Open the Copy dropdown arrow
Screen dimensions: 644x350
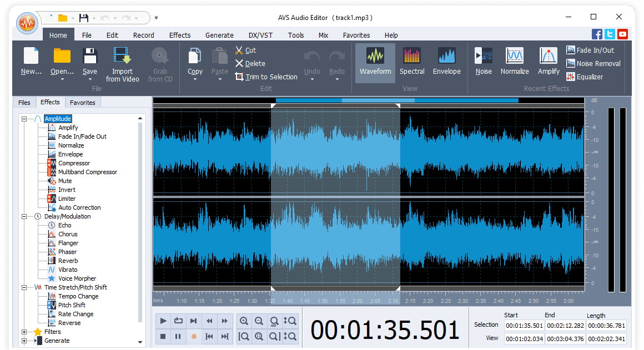point(194,78)
